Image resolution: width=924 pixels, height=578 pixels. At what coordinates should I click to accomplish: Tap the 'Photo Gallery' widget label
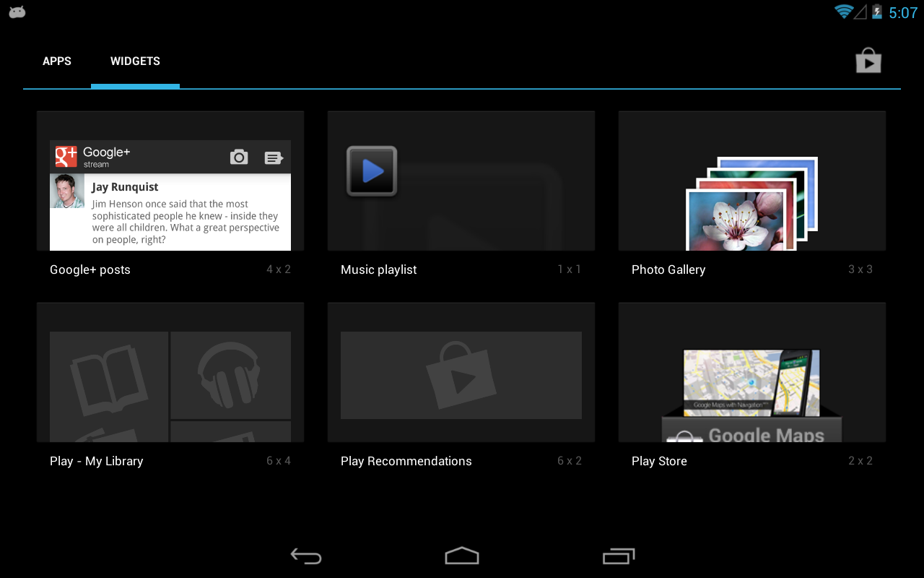[x=668, y=269]
